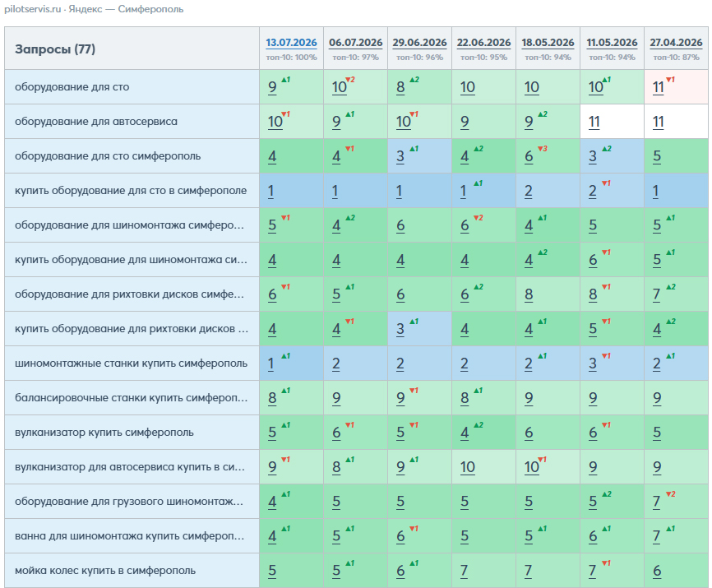Select query 'мойка колес купить в симферополь'

(105, 570)
